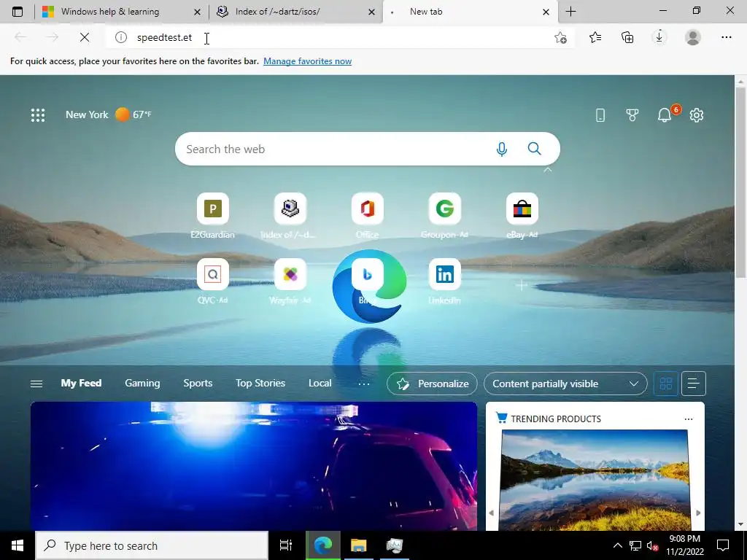Open the Windows Start menu
This screenshot has width=747, height=560.
click(x=18, y=545)
